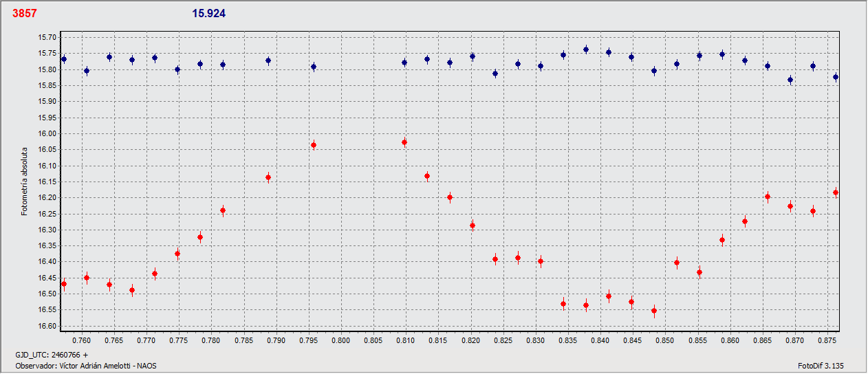
Task: Click the 0.850 x-axis tick label
Action: coord(665,340)
